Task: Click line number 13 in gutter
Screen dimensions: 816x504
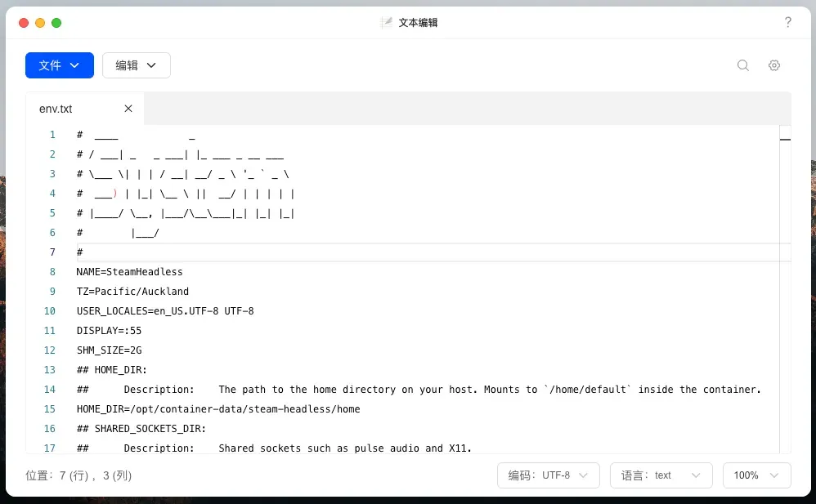Action: [50, 370]
